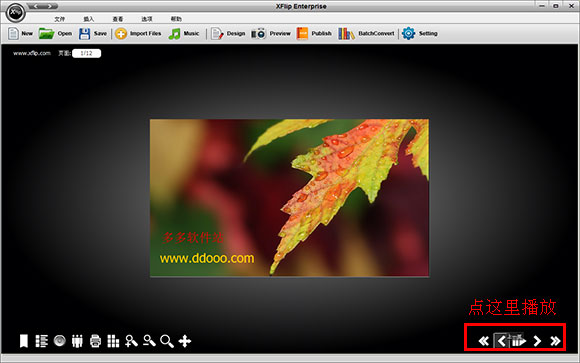Click the plain search magnifier icon
Viewport: 580px width, 363px height.
pos(167,341)
